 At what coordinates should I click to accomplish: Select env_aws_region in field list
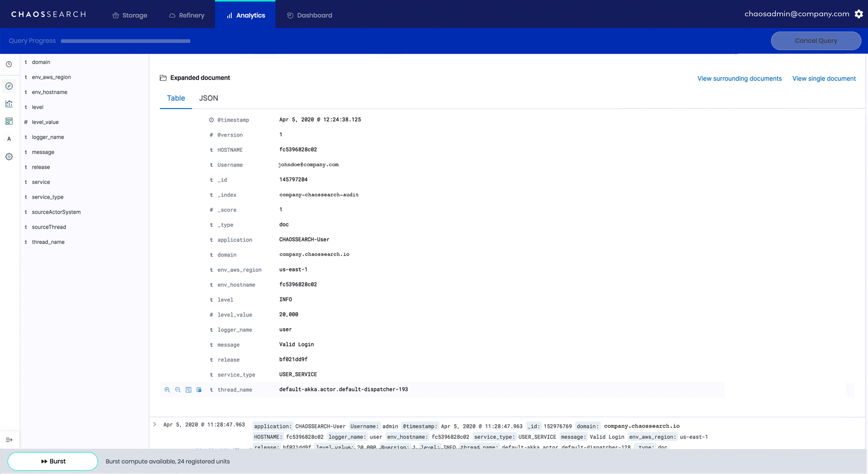pyautogui.click(x=52, y=77)
